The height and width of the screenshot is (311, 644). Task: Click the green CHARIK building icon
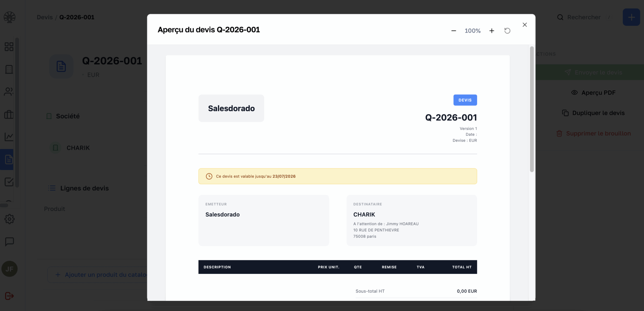55,148
